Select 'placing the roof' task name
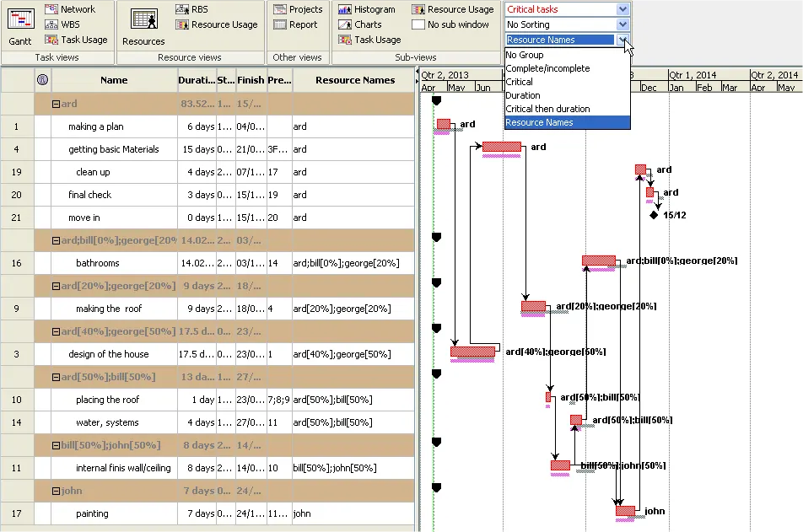The image size is (803, 532). point(108,400)
